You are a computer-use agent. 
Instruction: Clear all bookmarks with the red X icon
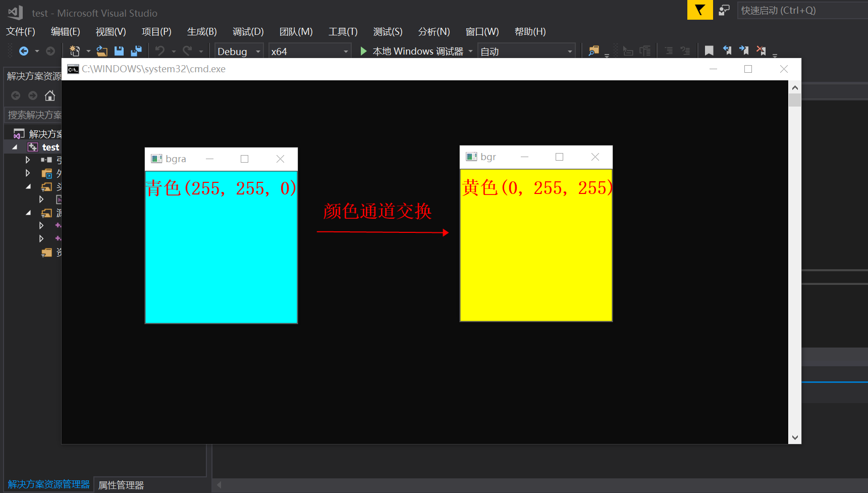click(761, 51)
